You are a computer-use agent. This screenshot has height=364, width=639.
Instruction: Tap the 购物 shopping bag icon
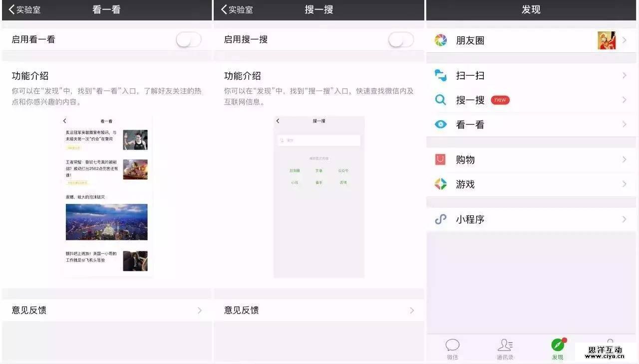[440, 160]
